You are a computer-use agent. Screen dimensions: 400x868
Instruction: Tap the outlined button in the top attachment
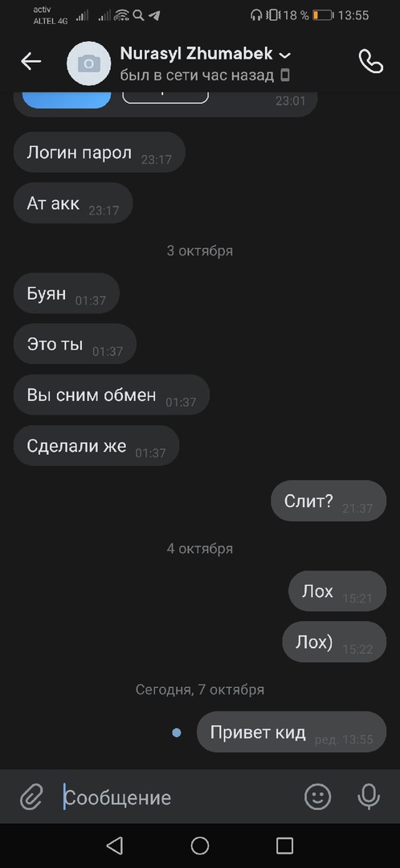pos(165,98)
